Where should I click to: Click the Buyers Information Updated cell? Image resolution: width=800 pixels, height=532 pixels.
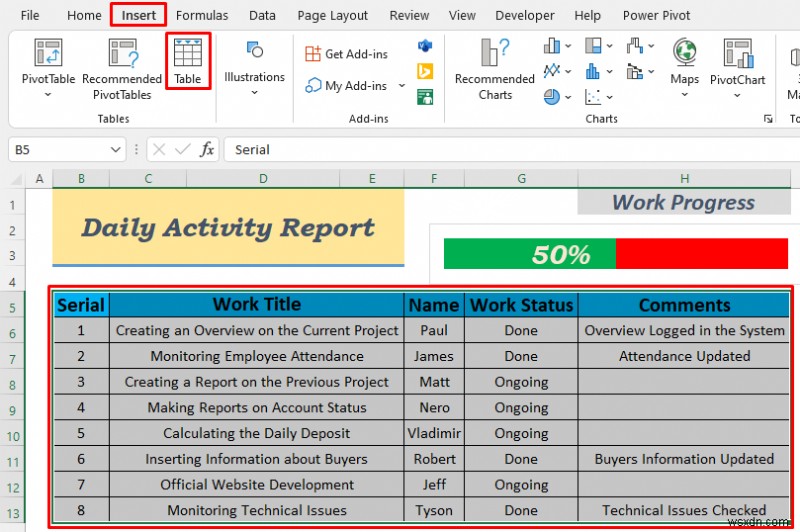pos(684,459)
